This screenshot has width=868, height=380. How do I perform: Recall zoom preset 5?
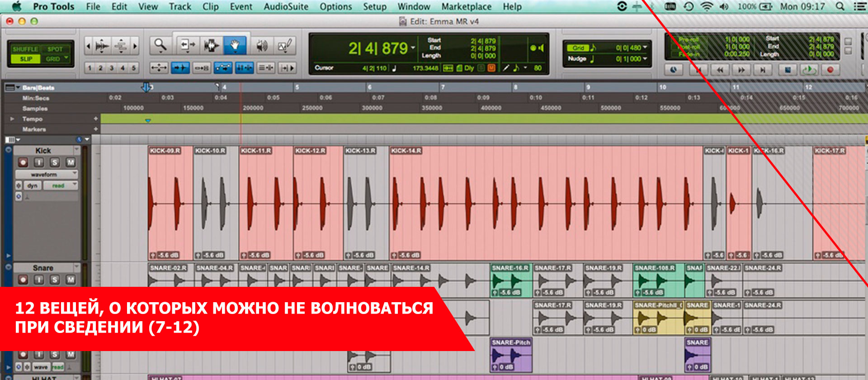pos(133,68)
